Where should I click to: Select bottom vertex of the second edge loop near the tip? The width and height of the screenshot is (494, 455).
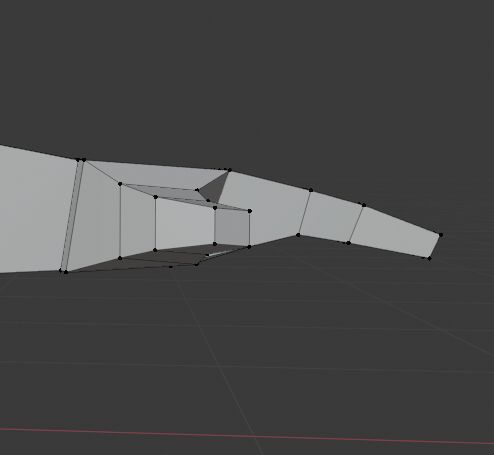pos(348,243)
